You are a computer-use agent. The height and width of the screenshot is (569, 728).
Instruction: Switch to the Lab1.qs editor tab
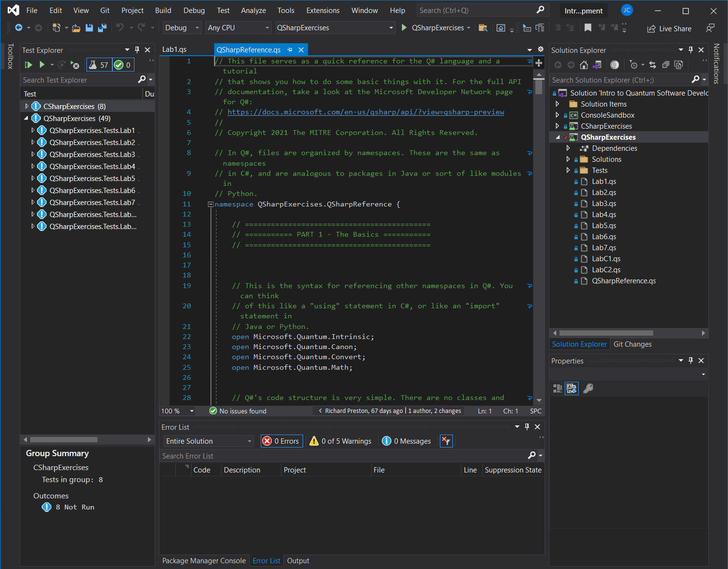[x=174, y=49]
